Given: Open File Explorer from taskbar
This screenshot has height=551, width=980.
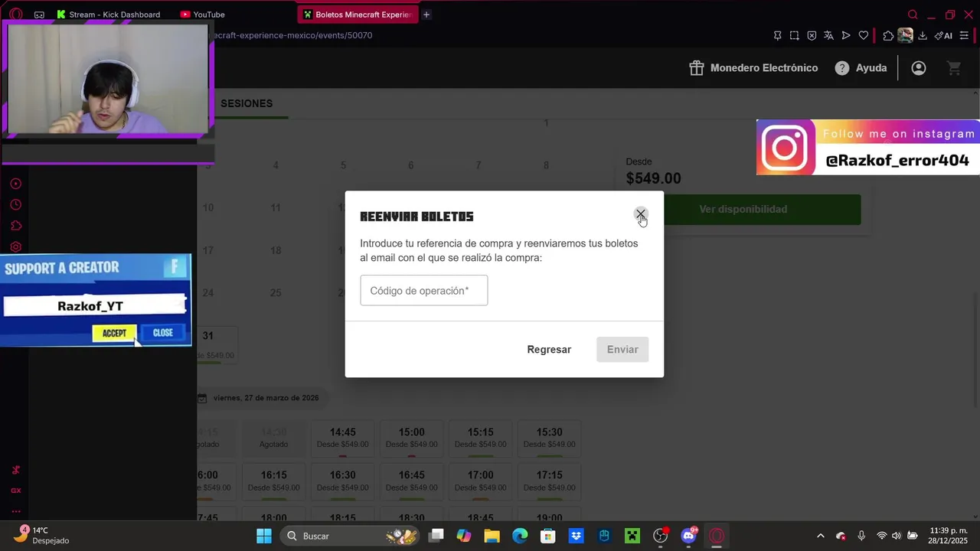Looking at the screenshot, I should coord(492,536).
